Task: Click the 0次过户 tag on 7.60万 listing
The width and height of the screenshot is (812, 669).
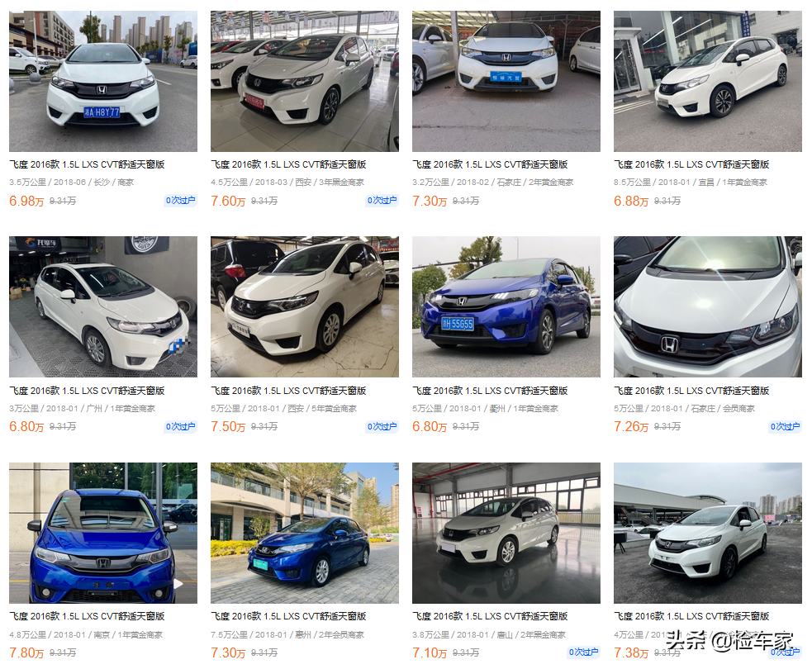Action: [382, 201]
